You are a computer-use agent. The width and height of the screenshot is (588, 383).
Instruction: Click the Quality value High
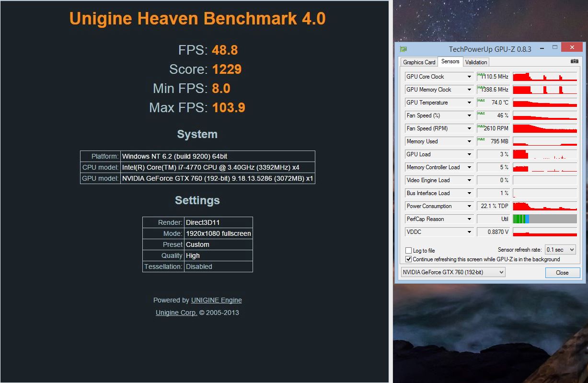point(219,255)
